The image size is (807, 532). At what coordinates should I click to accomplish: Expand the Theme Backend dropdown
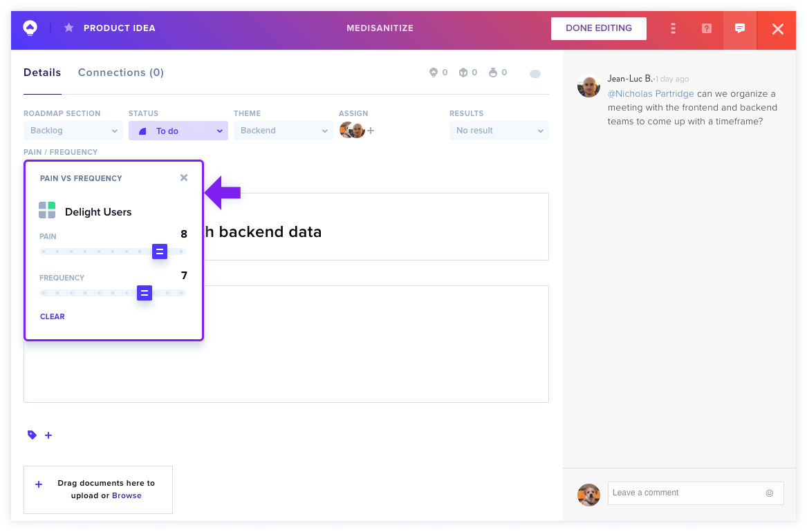coord(283,131)
